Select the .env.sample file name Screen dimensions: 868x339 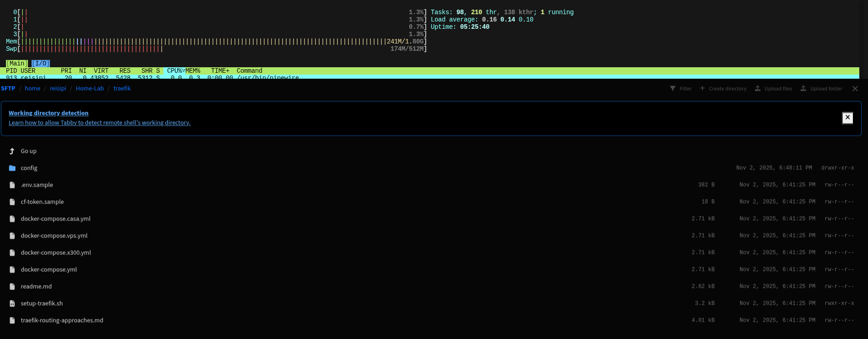click(37, 185)
